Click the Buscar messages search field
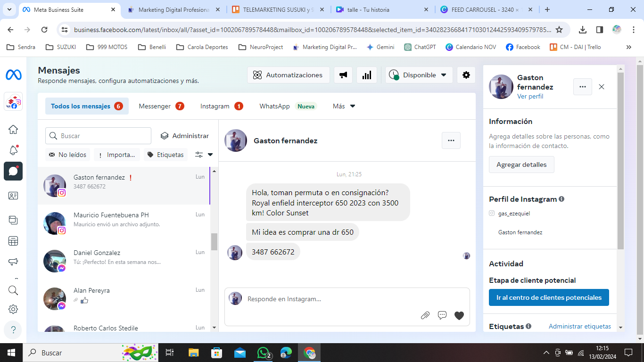The image size is (644, 362). click(98, 136)
